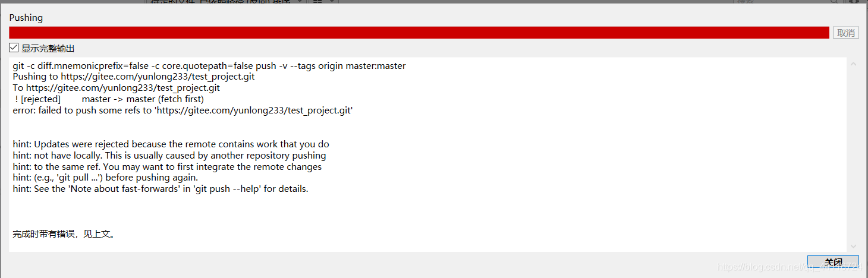Click the 'To https://gitee.com/yunlong233' line

coord(117,88)
